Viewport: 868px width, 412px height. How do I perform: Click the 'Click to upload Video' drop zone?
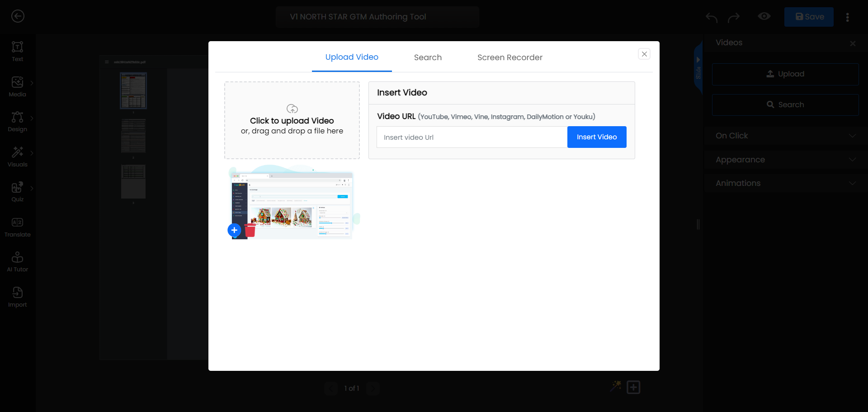pos(292,120)
